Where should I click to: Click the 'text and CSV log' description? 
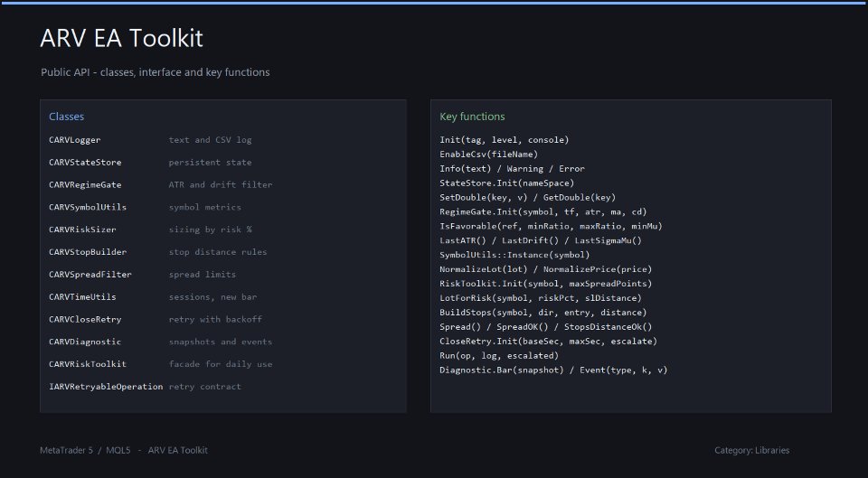[x=211, y=140]
